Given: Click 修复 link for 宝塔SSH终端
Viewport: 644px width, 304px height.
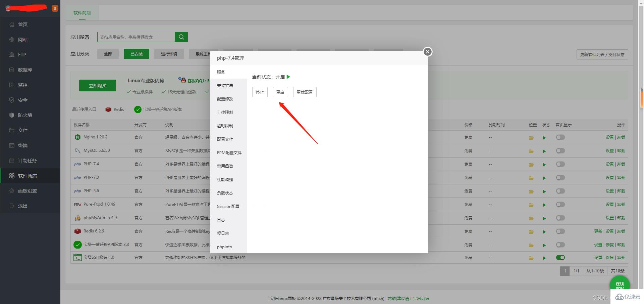Looking at the screenshot, I should (609, 257).
